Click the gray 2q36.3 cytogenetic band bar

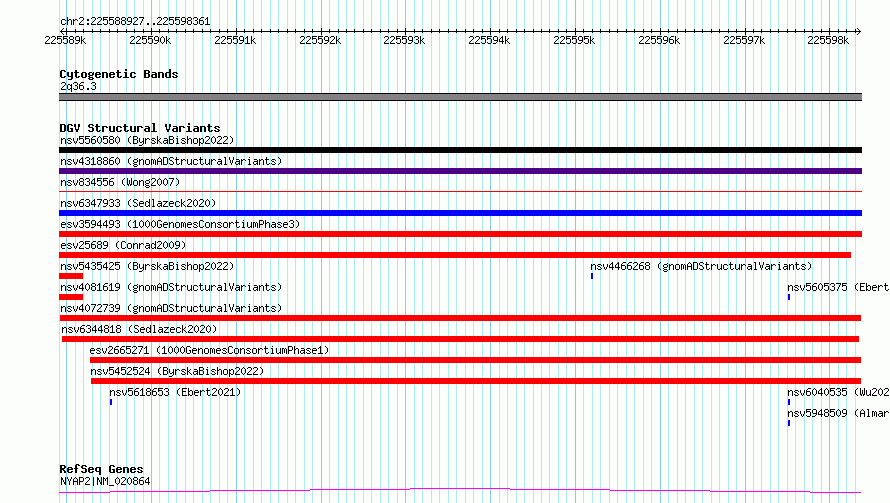(x=460, y=97)
